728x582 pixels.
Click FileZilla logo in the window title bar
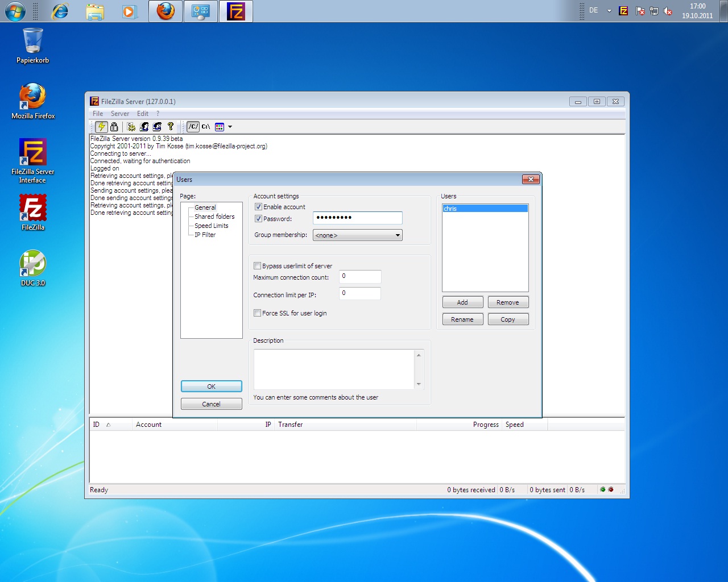coord(94,101)
